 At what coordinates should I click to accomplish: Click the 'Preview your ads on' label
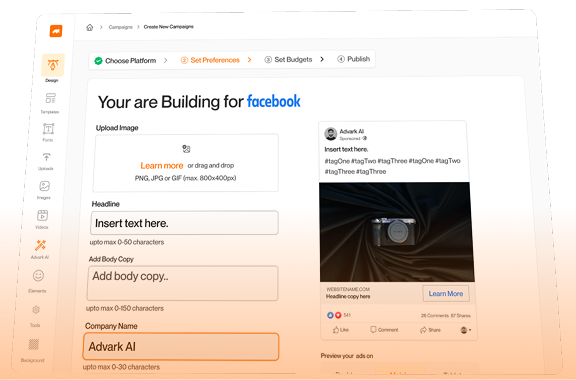click(347, 356)
